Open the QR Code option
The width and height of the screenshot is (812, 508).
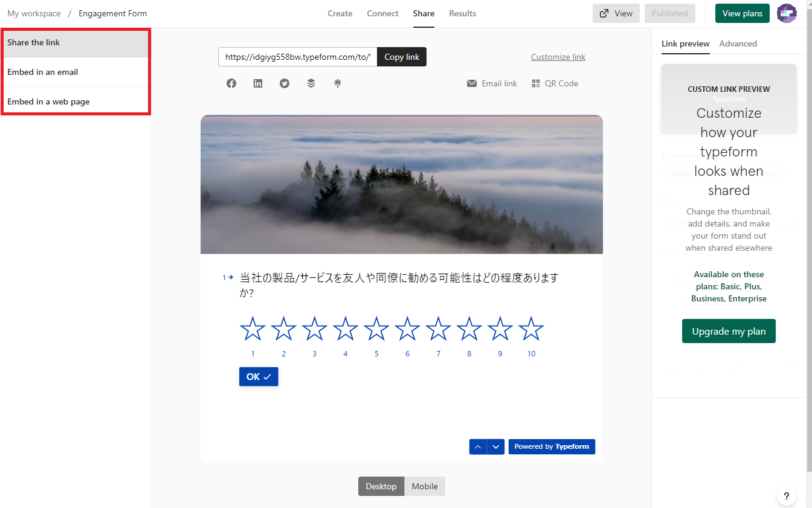pyautogui.click(x=555, y=84)
